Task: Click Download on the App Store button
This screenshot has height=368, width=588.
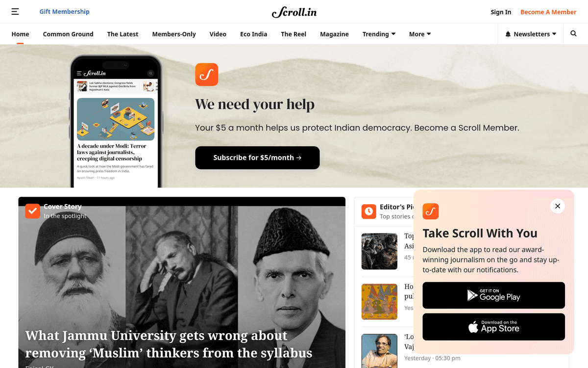Action: (494, 327)
